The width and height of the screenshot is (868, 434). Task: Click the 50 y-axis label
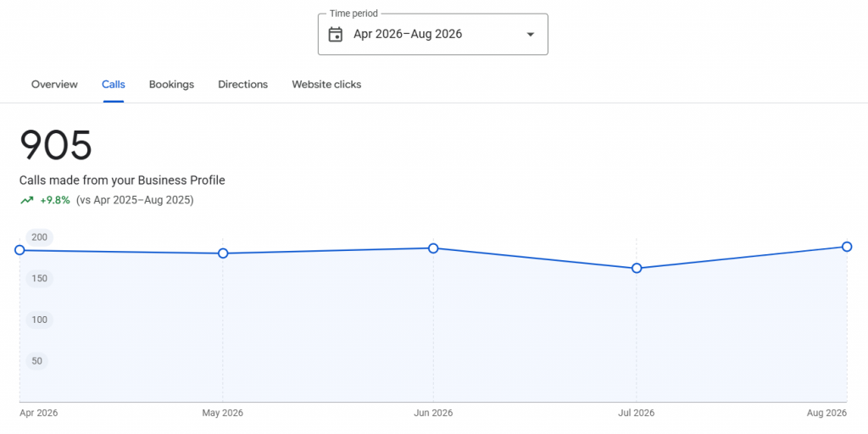[37, 361]
